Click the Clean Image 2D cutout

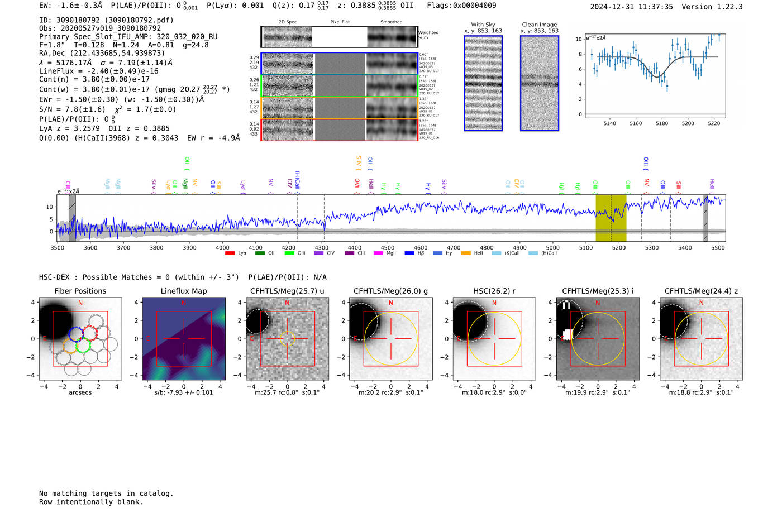540,83
